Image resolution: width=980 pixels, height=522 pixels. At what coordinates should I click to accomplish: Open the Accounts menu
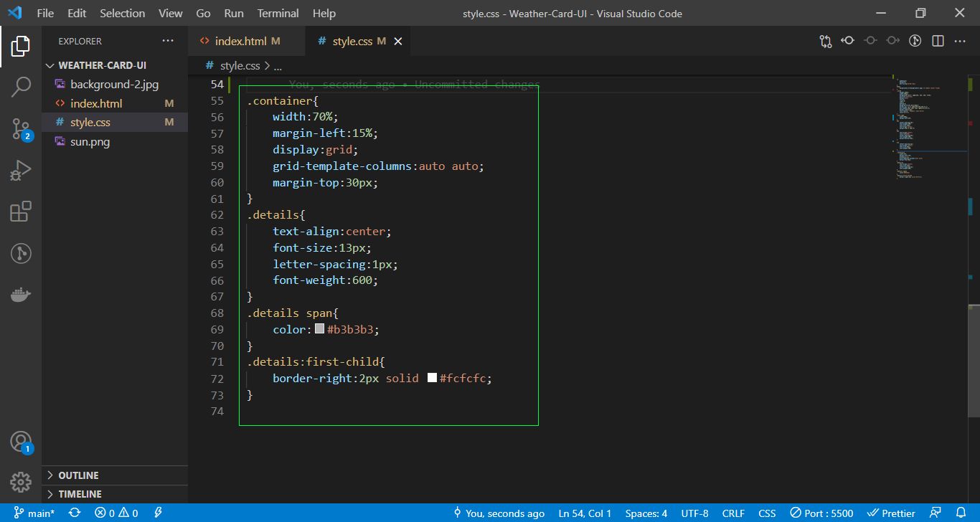21,442
